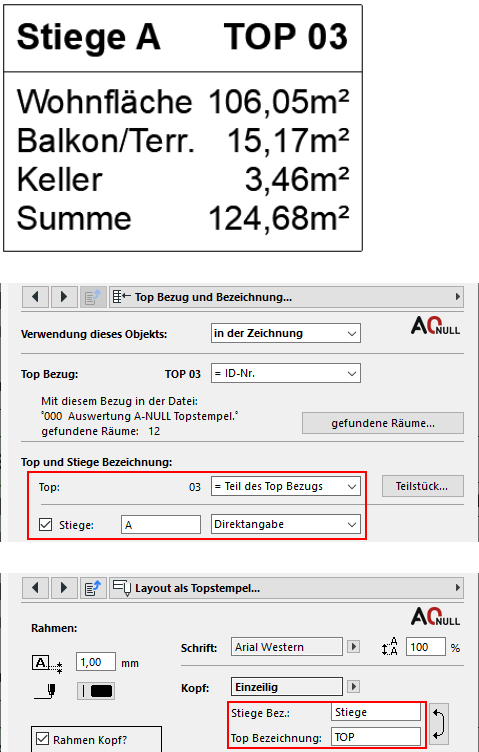Click Kopf field Einzeilig
The height and width of the screenshot is (752, 479).
click(287, 687)
